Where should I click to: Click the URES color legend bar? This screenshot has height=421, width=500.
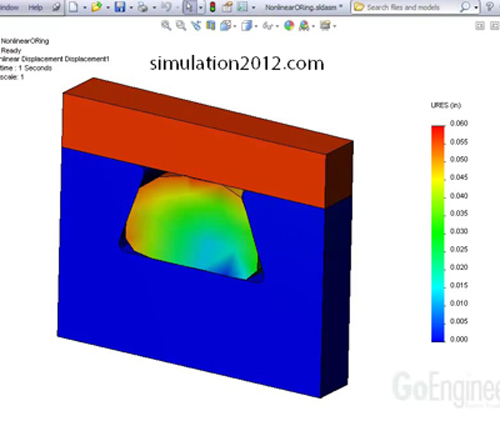pyautogui.click(x=438, y=234)
